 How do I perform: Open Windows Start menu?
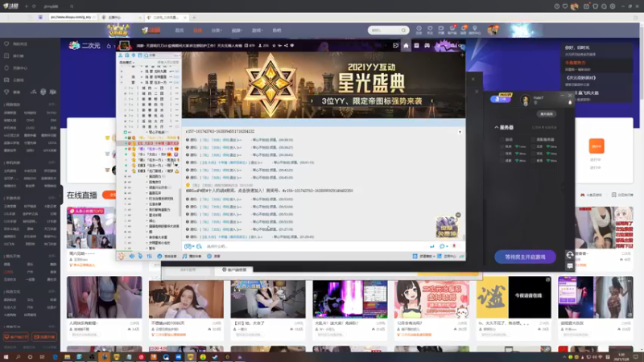click(x=6, y=357)
